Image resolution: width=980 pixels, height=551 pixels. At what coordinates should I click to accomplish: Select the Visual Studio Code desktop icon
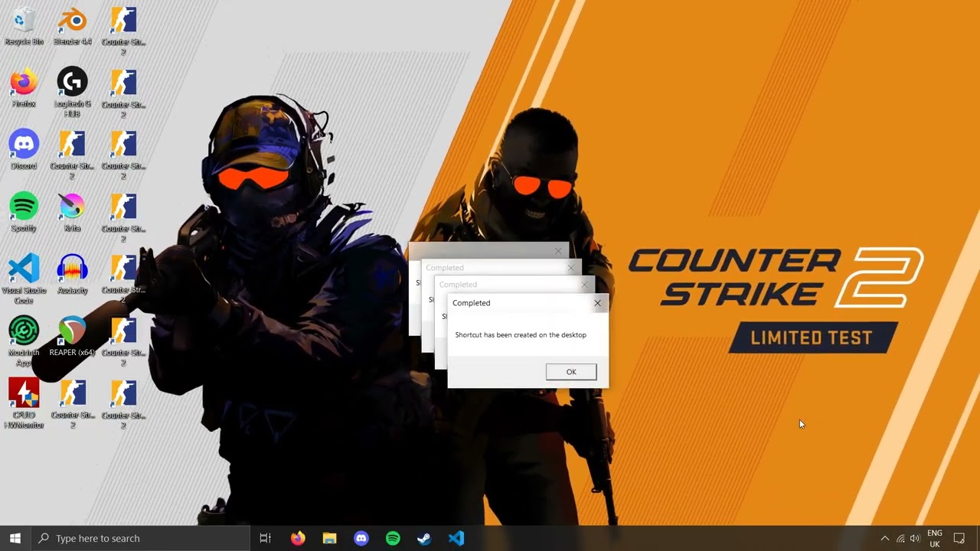click(x=24, y=279)
